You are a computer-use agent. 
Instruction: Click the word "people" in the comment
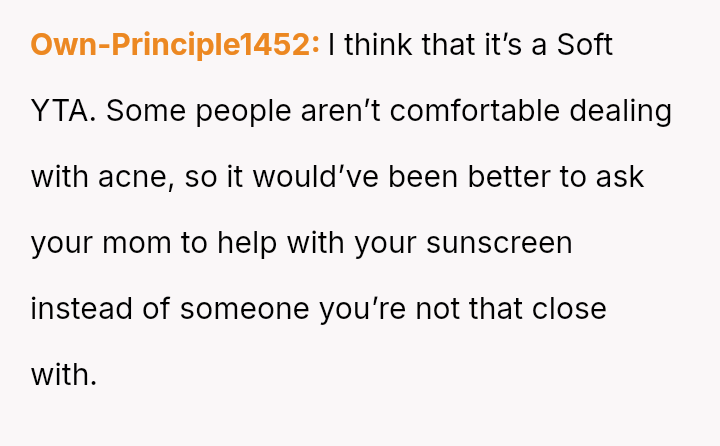tap(243, 111)
